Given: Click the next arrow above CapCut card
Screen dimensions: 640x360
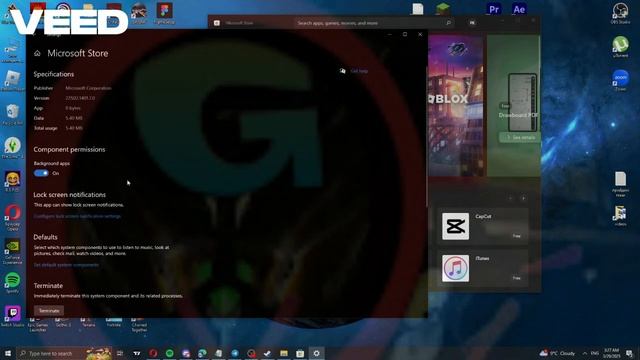Looking at the screenshot, I should tap(523, 198).
